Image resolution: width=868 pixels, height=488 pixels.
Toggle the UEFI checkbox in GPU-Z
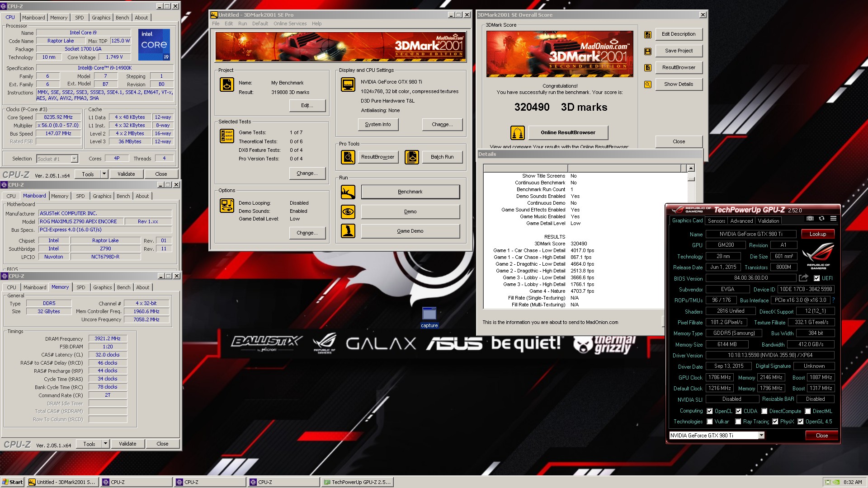point(816,278)
